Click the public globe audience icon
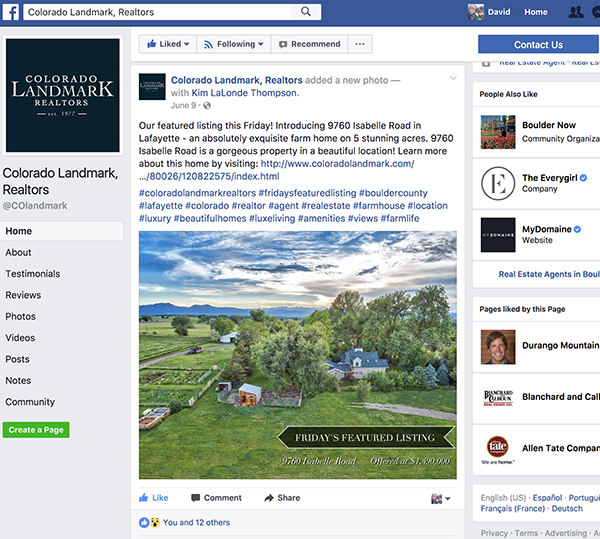 (x=207, y=106)
